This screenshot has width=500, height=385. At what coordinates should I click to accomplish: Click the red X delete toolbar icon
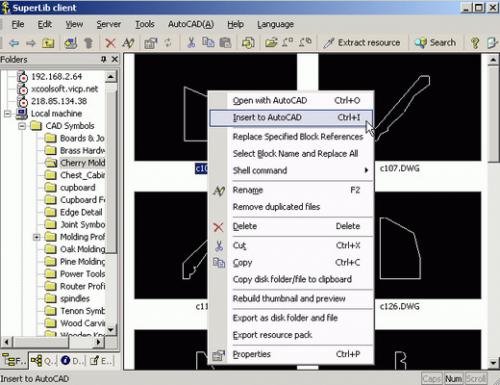tap(110, 43)
